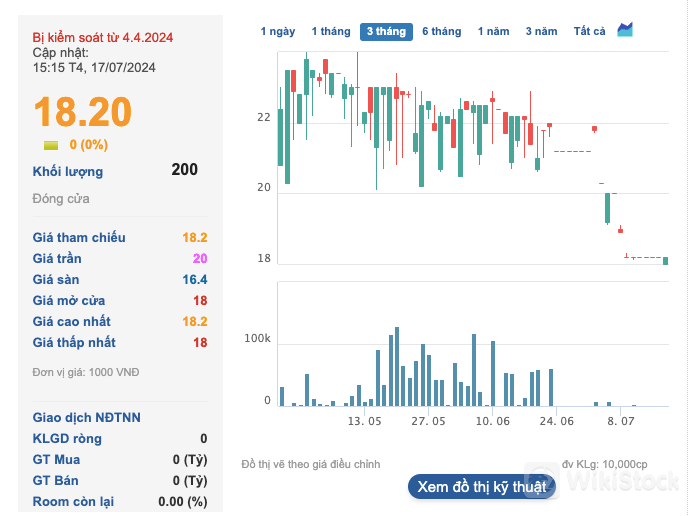The height and width of the screenshot is (516, 689).
Task: Click the Giao dịch NĐTNN section heading
Action: [x=87, y=418]
